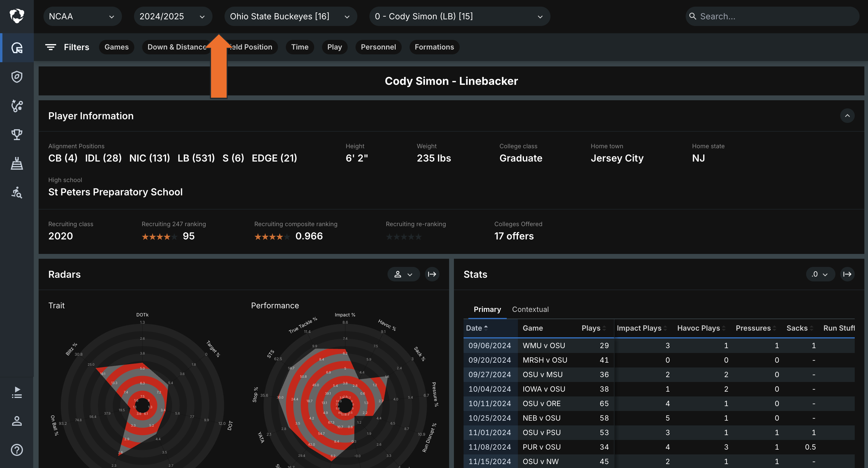The image size is (868, 468).
Task: Sort stats by the Pressures column
Action: point(756,328)
